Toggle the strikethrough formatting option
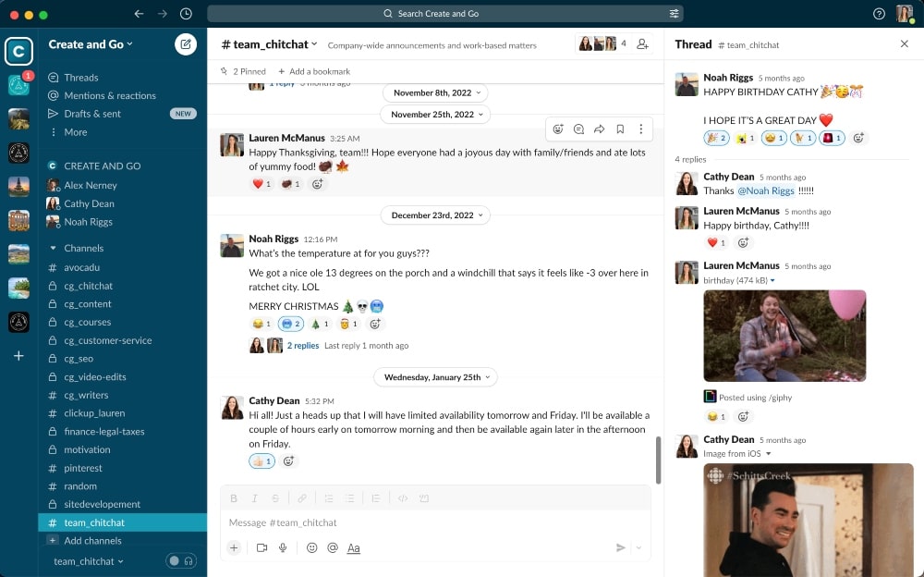Screen dimensions: 924x577 274,497
